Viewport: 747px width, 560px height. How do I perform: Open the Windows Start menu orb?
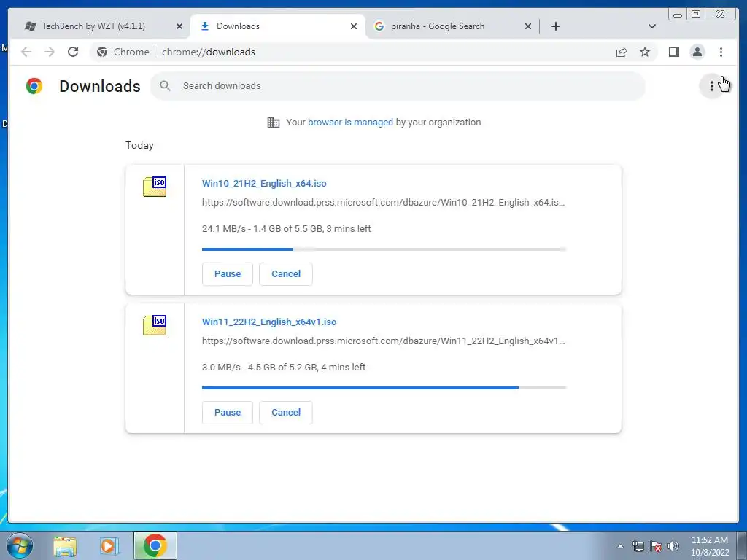(x=20, y=545)
